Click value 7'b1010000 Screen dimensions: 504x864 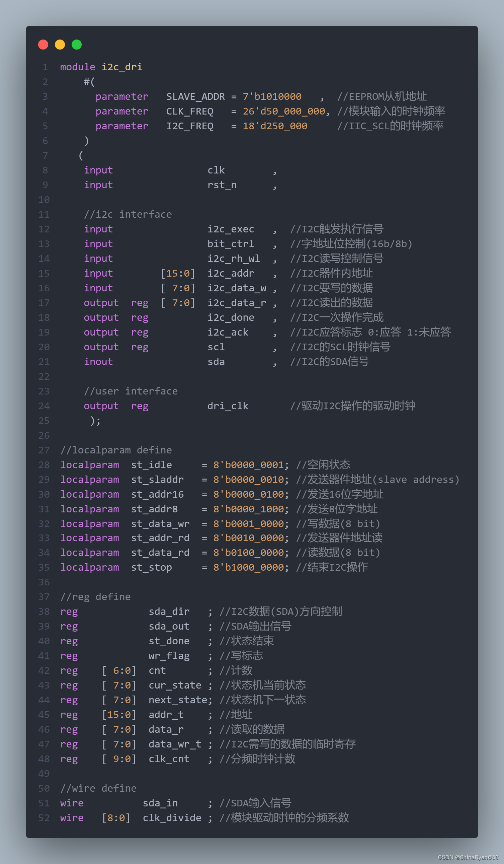(x=272, y=97)
